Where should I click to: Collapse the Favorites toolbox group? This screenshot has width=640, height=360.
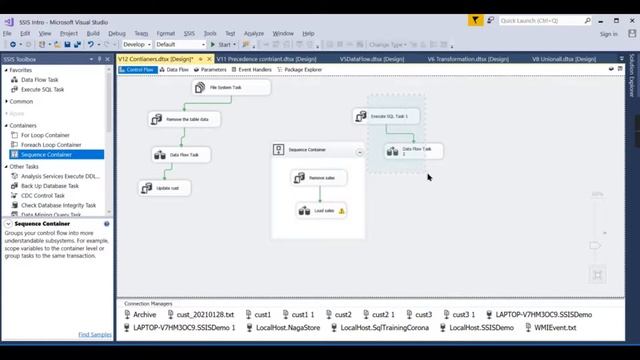(x=6, y=70)
